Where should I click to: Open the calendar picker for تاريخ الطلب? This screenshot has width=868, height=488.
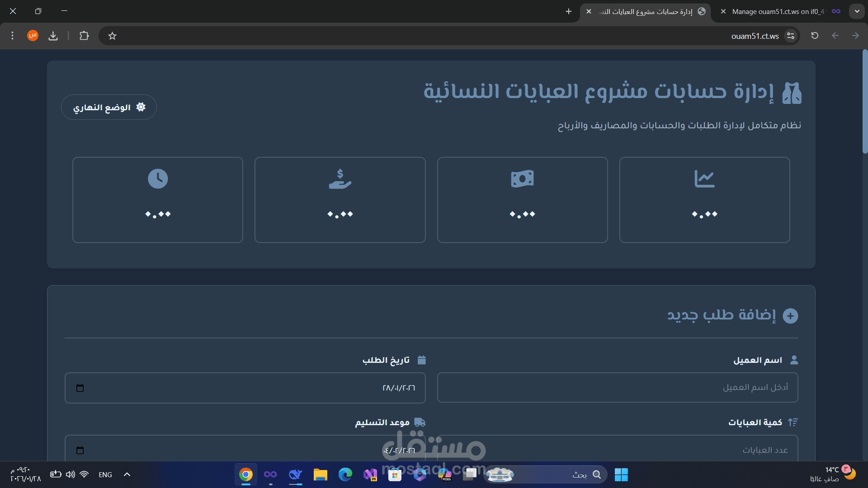(x=80, y=388)
